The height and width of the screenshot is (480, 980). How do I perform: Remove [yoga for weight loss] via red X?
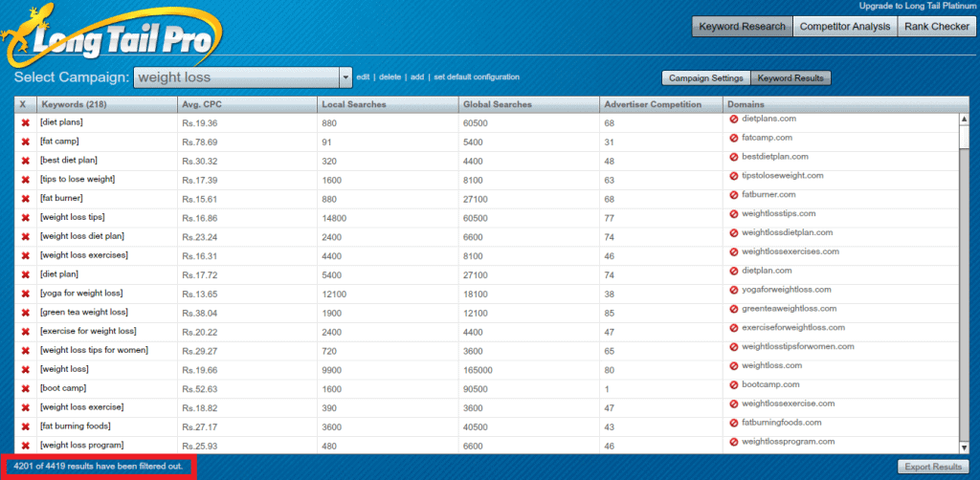(x=26, y=294)
